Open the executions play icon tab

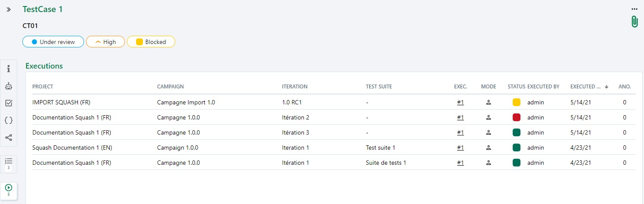(9, 190)
